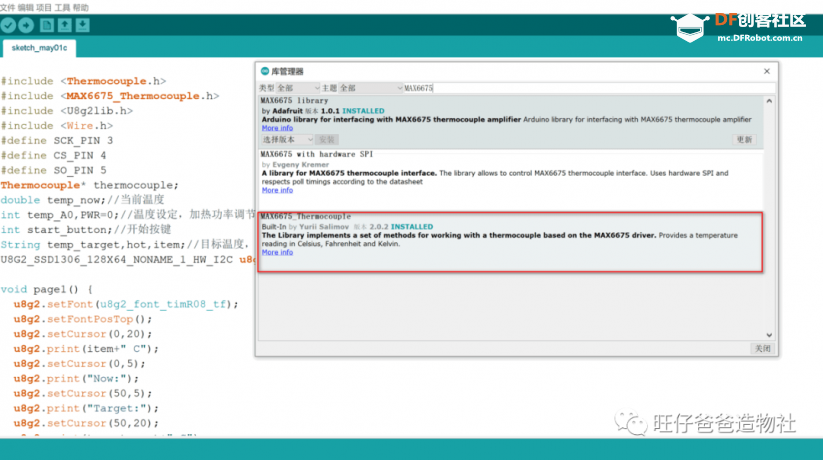Screen dimensions: 823x460
Task: Open More info link for Adafruit MAX6675 library
Action: 277,128
